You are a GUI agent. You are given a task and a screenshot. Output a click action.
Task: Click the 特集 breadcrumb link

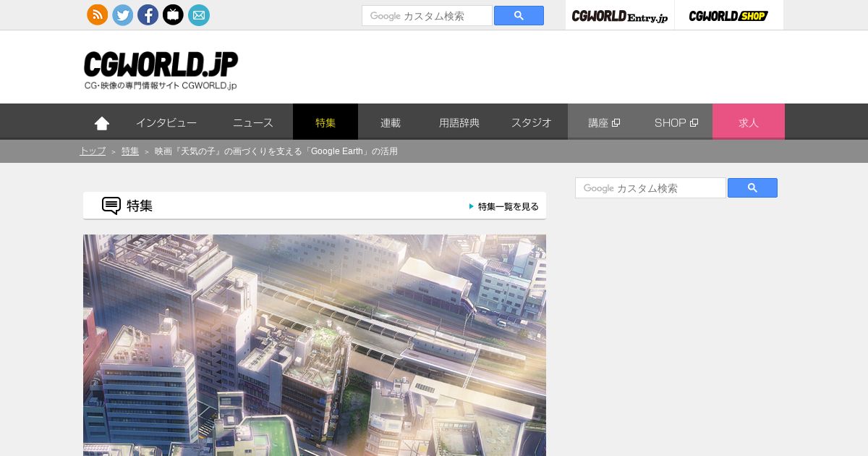(x=130, y=151)
